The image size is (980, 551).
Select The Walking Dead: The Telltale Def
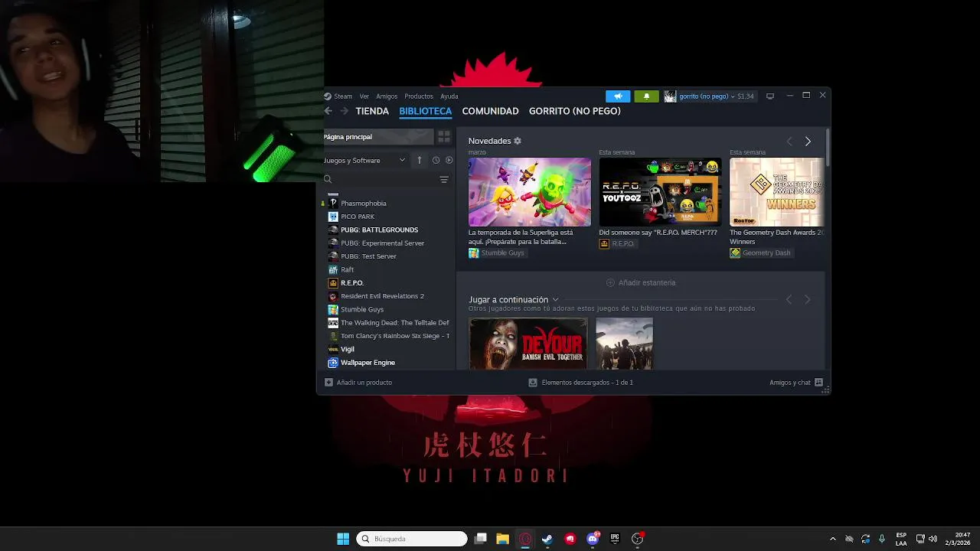[x=394, y=323]
